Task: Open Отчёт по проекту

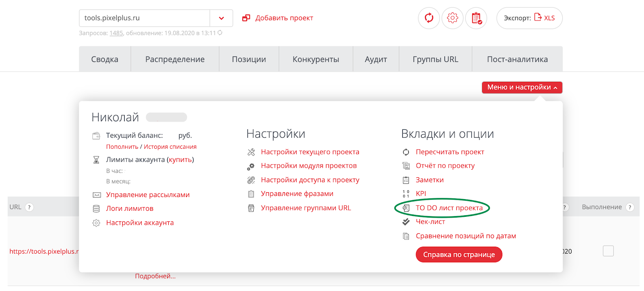Action: pyautogui.click(x=445, y=166)
